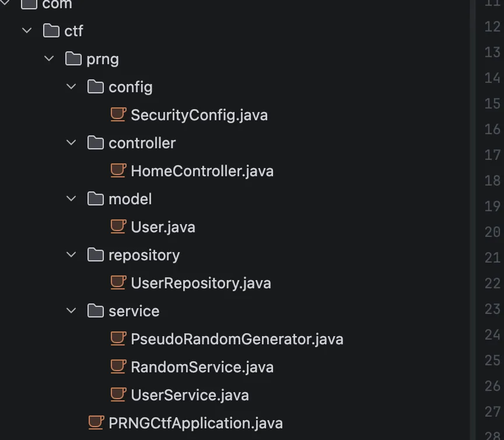
Task: Open HomeController.java from the tree
Action: (x=202, y=171)
